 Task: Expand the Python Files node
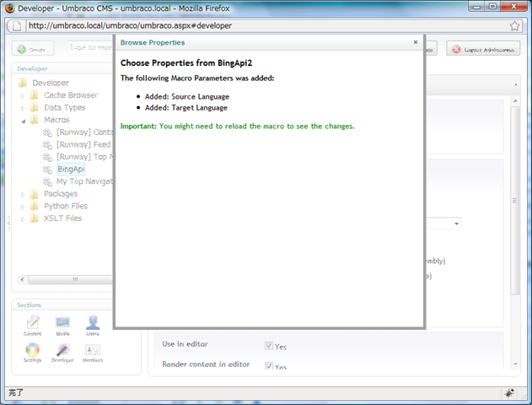pyautogui.click(x=23, y=207)
